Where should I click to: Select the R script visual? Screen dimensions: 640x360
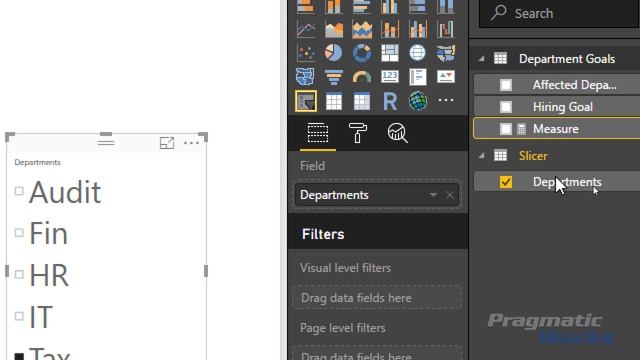click(x=390, y=101)
